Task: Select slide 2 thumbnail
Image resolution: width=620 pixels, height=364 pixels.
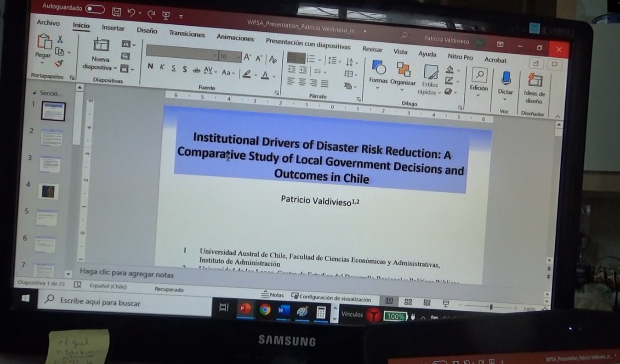Action: (51, 138)
